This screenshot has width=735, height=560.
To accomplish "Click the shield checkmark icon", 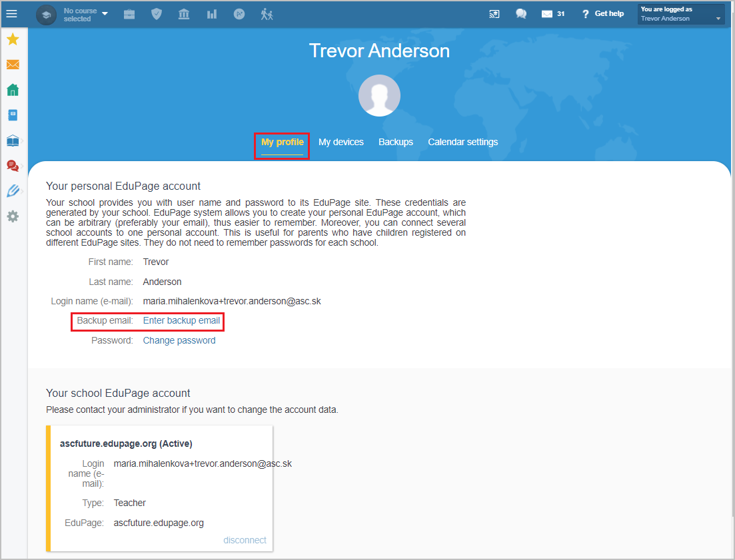I will (x=157, y=15).
